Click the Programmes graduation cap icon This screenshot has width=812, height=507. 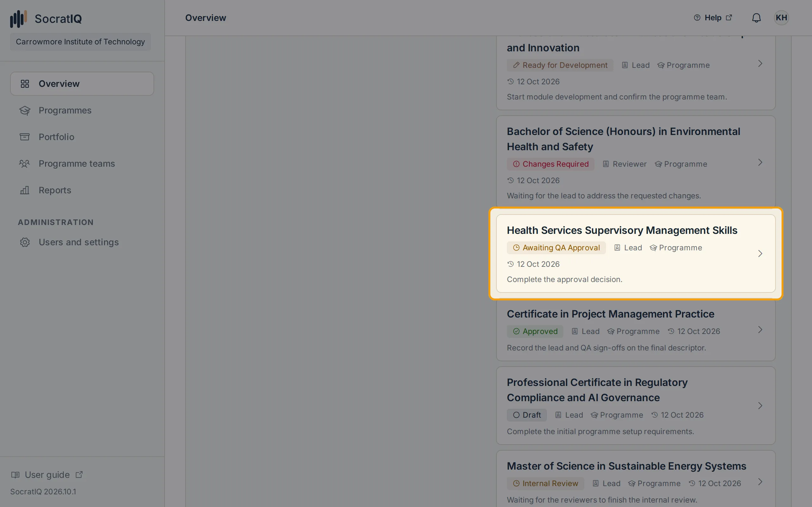(x=25, y=110)
